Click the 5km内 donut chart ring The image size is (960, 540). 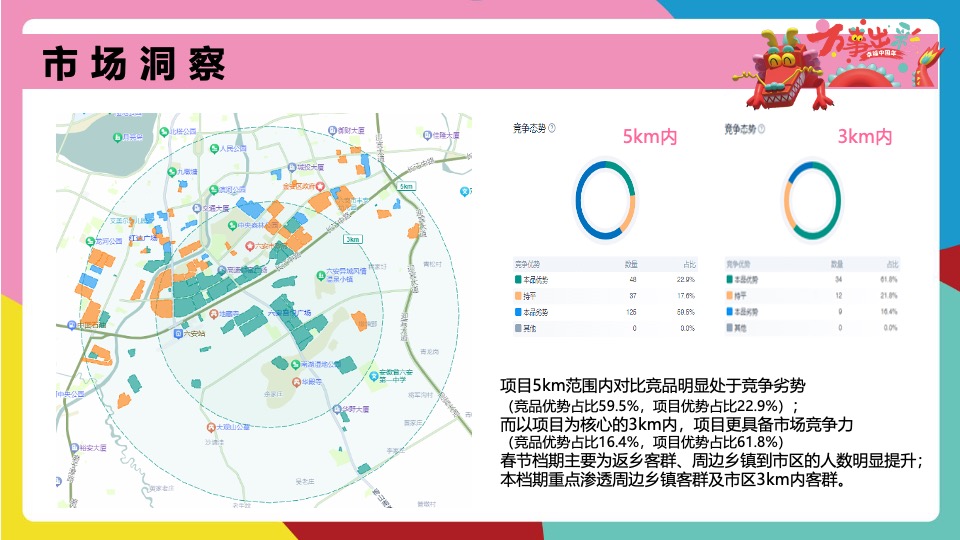tap(605, 200)
